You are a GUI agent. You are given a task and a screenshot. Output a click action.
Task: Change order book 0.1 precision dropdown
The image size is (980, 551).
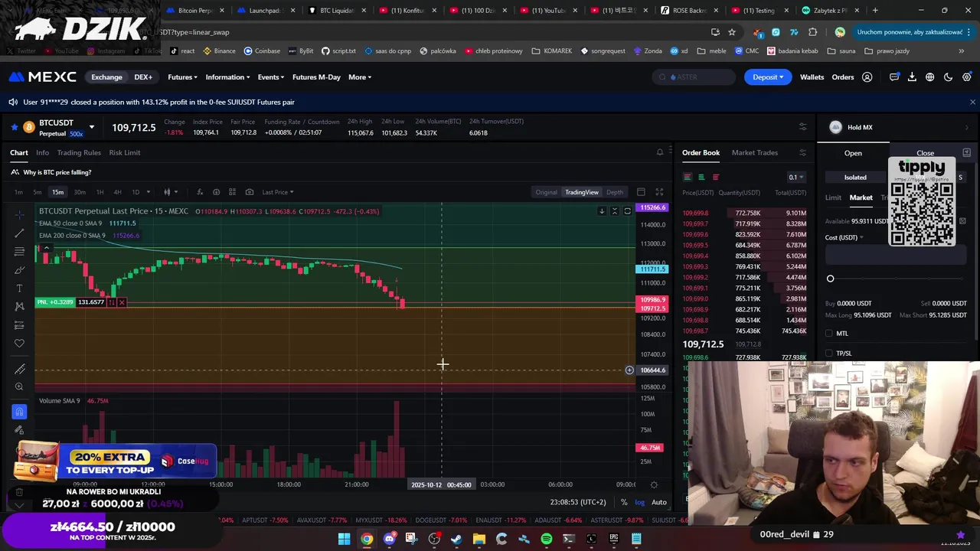(x=795, y=177)
